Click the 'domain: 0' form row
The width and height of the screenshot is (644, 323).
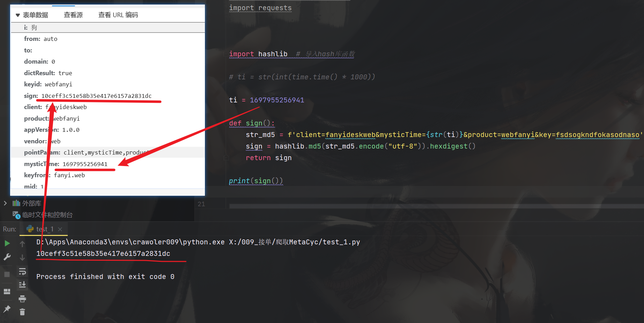point(108,62)
